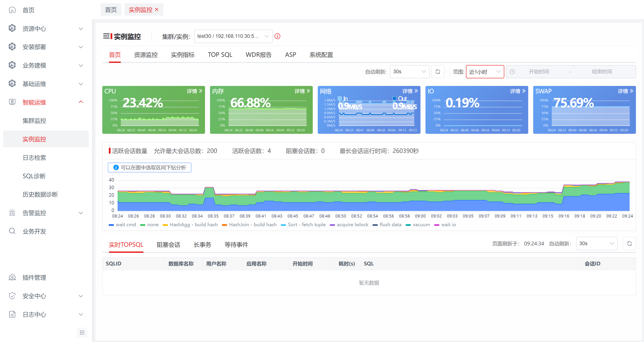Click the clock icon in the start time field
The width and height of the screenshot is (644, 342).
pos(512,72)
